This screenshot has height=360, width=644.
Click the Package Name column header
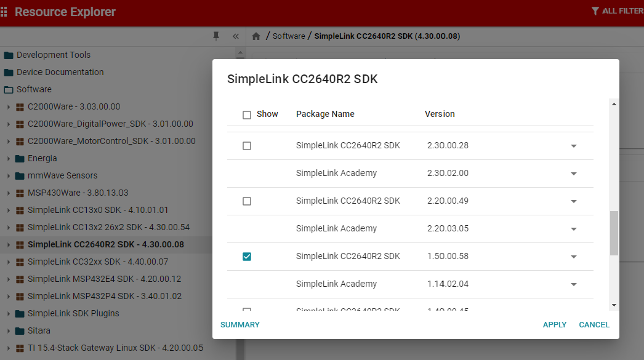coord(325,114)
